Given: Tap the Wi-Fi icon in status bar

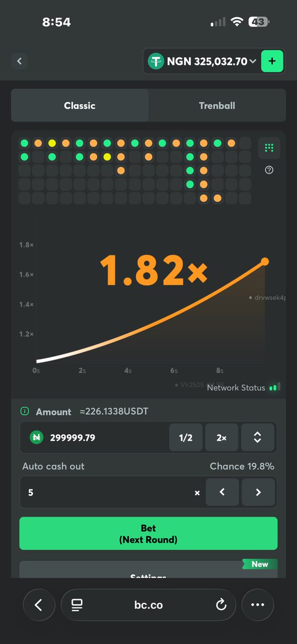Looking at the screenshot, I should [x=237, y=22].
